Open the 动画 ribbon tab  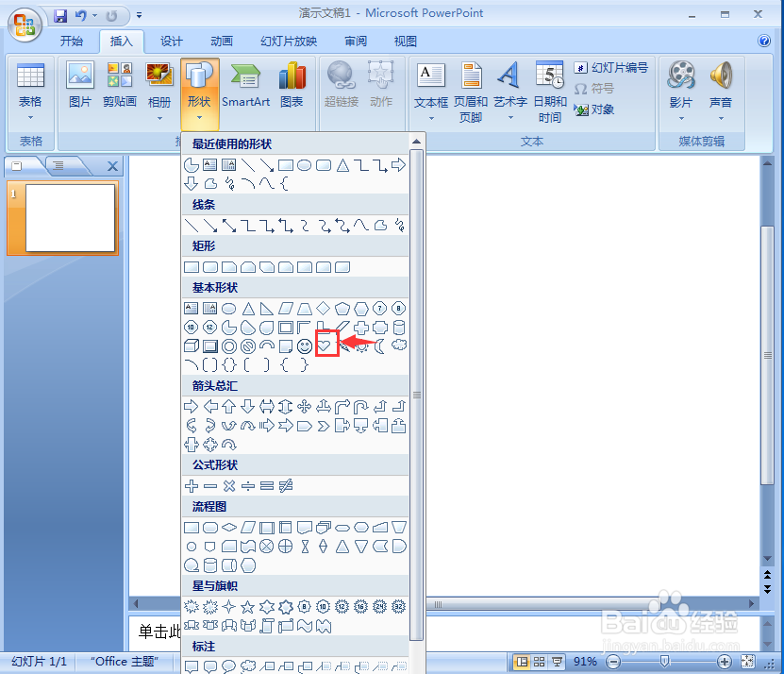pyautogui.click(x=222, y=41)
